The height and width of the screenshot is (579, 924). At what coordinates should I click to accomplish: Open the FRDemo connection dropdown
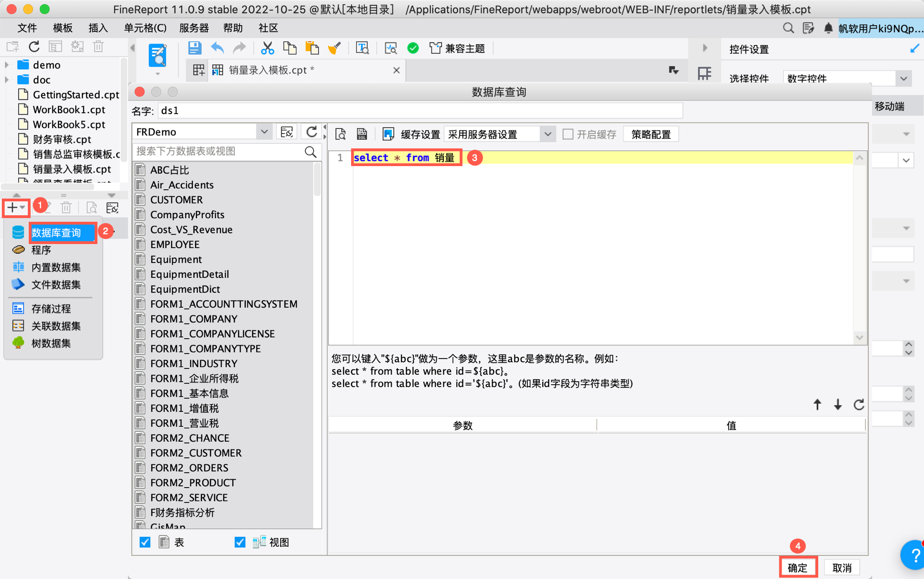264,132
